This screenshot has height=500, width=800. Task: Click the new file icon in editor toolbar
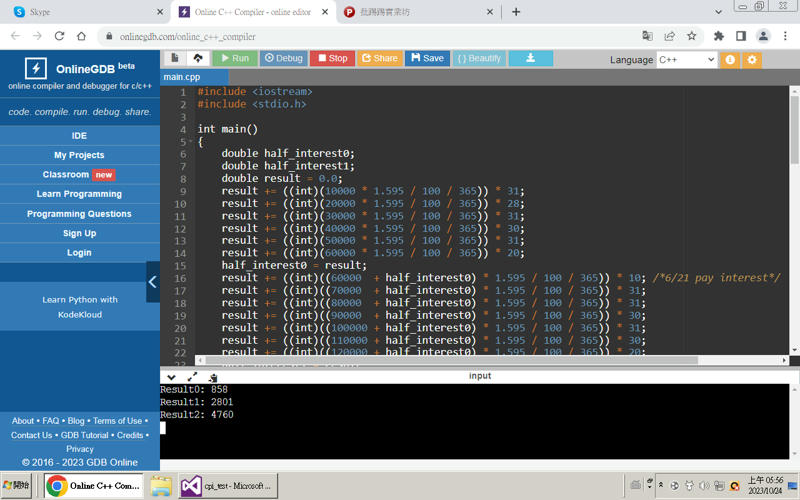(175, 58)
